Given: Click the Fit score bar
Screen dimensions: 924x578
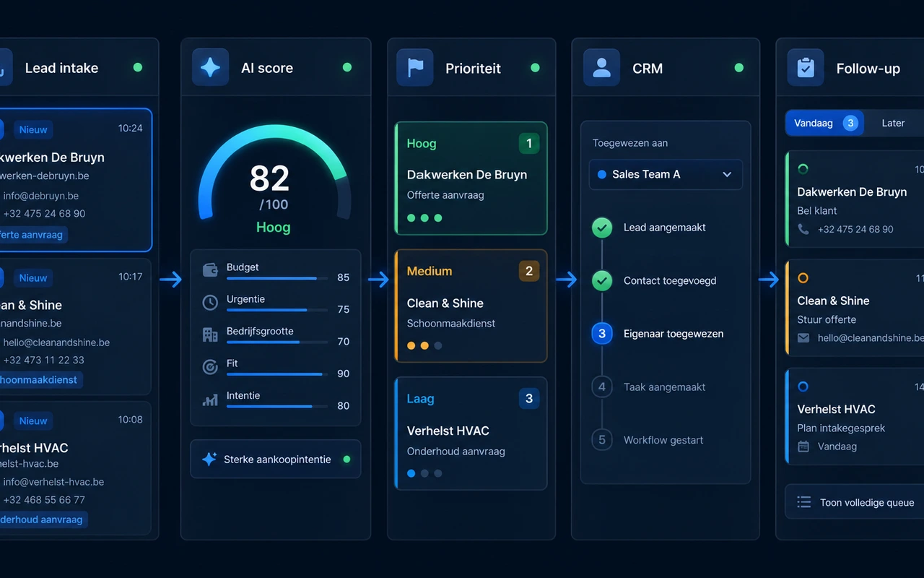Looking at the screenshot, I should pos(277,374).
